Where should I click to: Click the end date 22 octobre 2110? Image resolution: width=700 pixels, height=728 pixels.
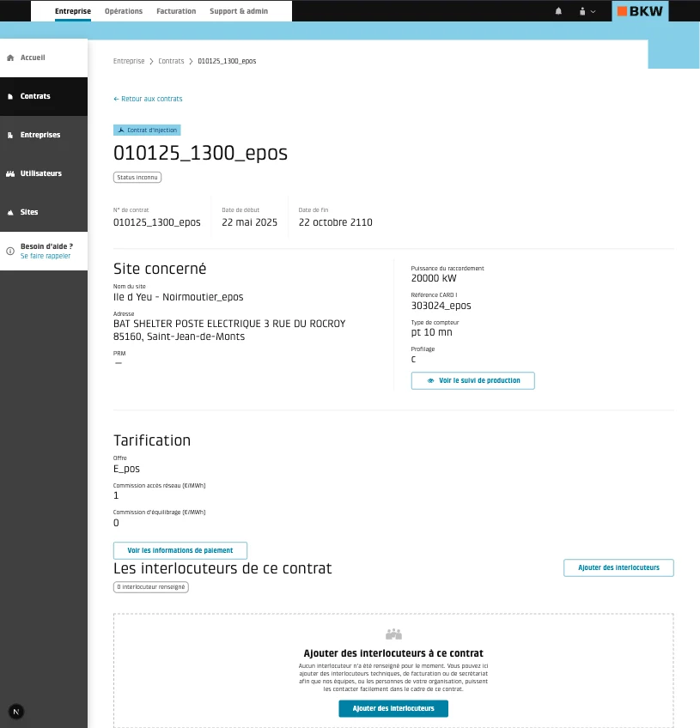click(x=335, y=222)
